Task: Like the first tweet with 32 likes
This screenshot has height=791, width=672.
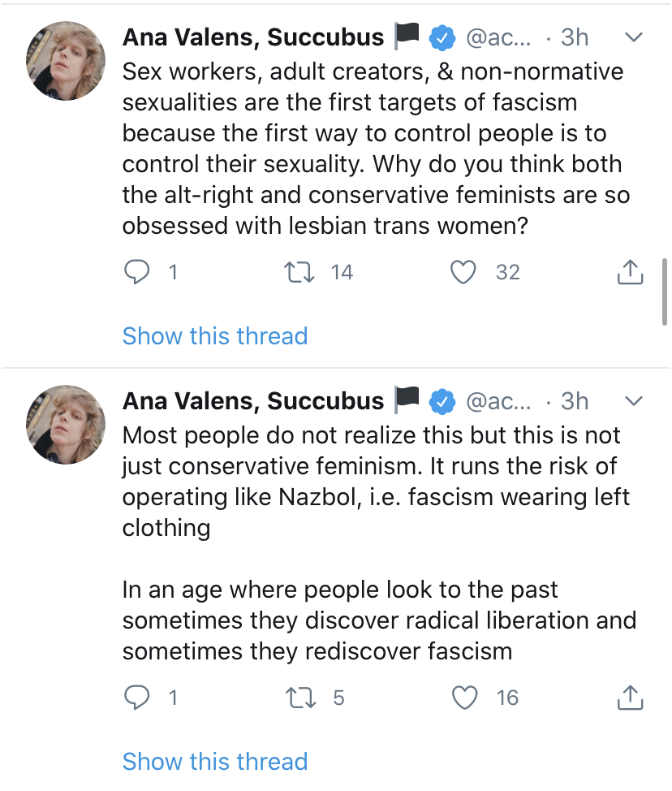Action: (x=463, y=273)
